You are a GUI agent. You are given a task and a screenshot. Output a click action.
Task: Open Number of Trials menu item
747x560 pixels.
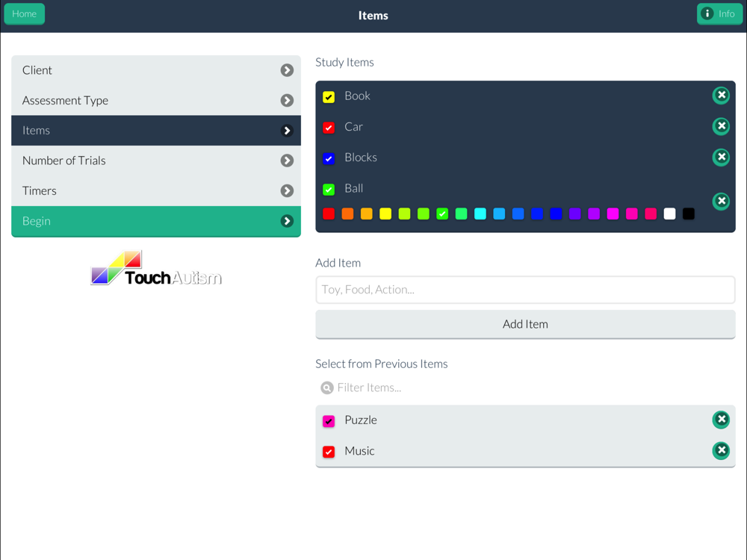156,161
